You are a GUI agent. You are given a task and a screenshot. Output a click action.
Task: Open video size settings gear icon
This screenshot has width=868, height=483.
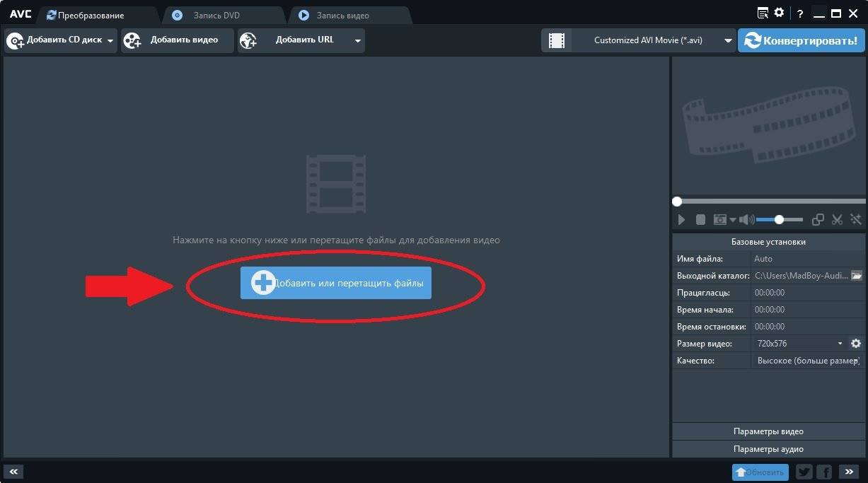(x=856, y=344)
